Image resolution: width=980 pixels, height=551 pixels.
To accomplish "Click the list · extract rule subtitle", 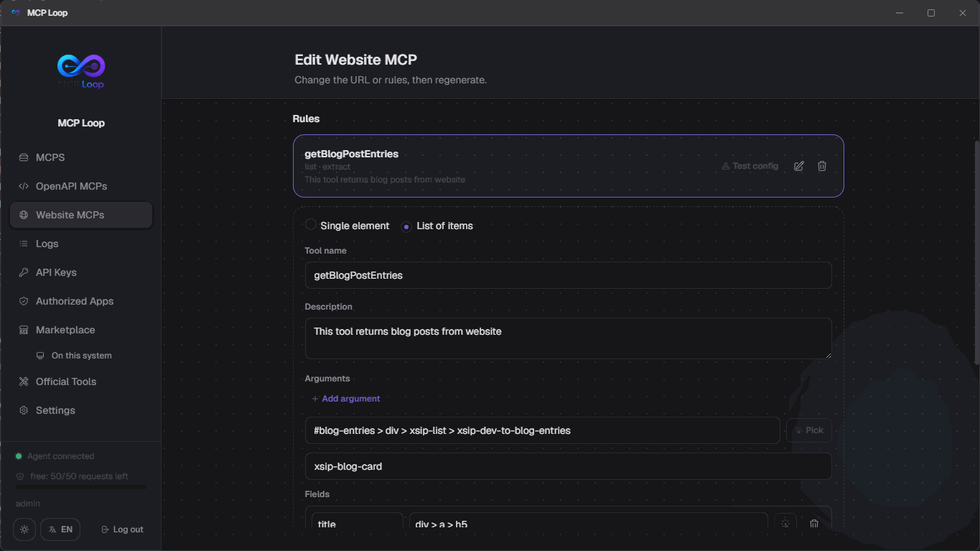I will click(327, 167).
